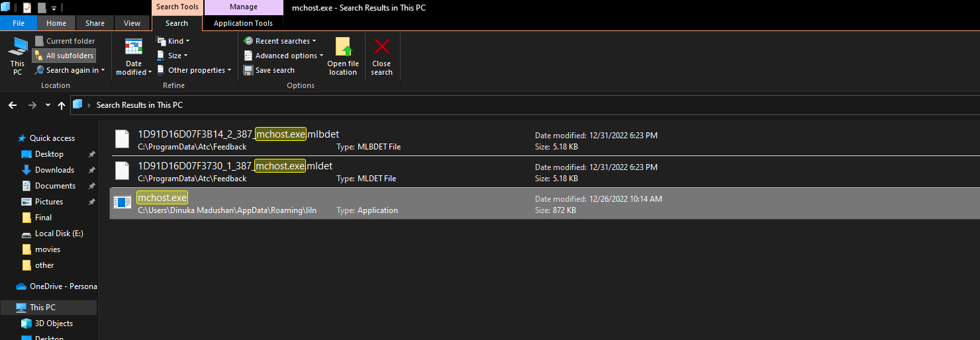The height and width of the screenshot is (340, 980).
Task: Click the pin icon beside Downloads
Action: (91, 170)
